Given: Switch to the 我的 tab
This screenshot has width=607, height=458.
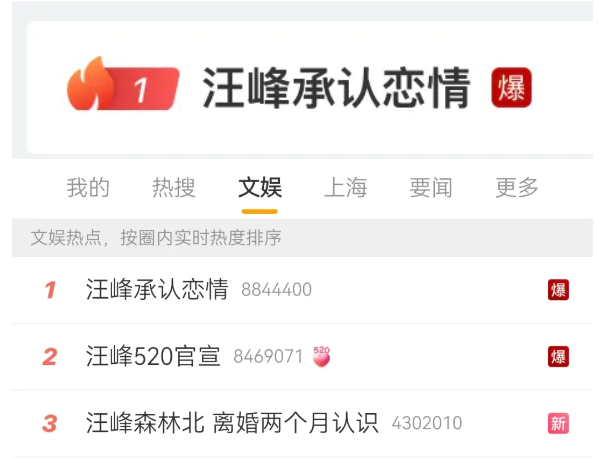Looking at the screenshot, I should coord(88,187).
